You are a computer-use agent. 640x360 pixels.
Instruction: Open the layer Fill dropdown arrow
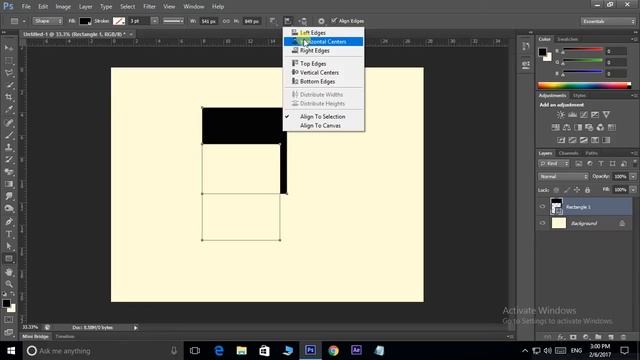633,190
